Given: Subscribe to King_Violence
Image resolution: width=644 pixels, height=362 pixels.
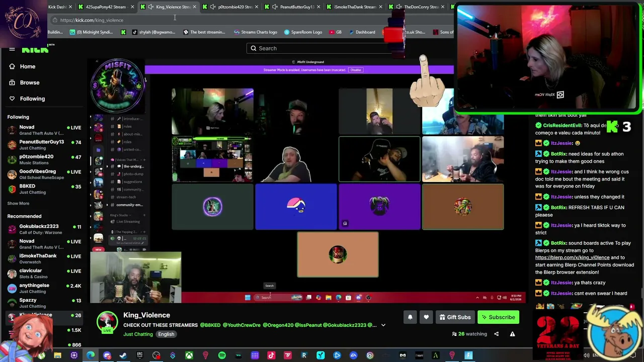Looking at the screenshot, I should pos(498,317).
